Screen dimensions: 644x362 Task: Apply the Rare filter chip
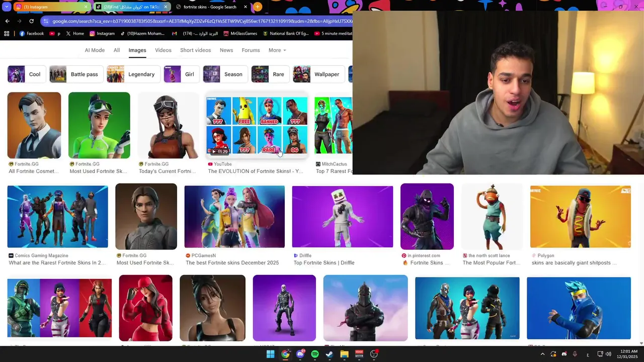coord(270,74)
